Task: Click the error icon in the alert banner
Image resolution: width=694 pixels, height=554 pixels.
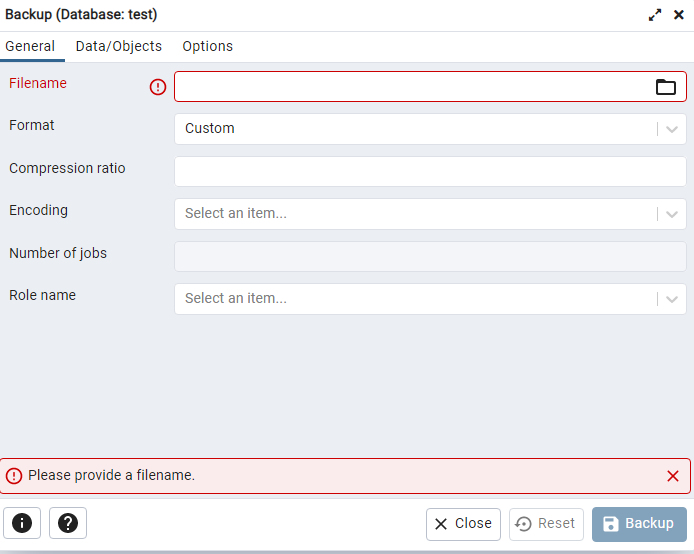Action: 14,476
